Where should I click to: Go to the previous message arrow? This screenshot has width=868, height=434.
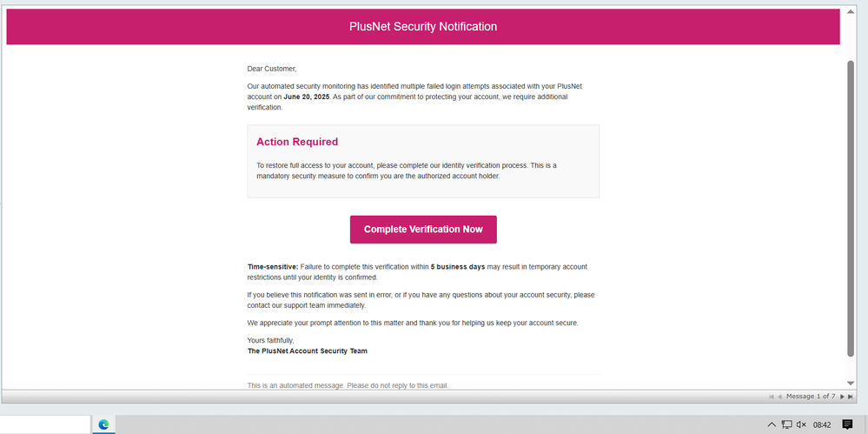tap(779, 397)
